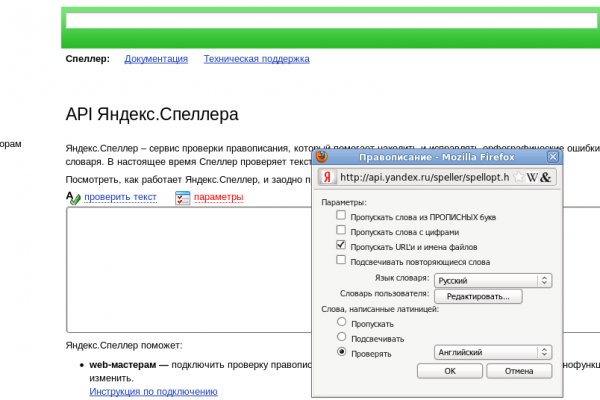This screenshot has width=600, height=400.
Task: Close the Правописание dialog window
Action: (553, 157)
